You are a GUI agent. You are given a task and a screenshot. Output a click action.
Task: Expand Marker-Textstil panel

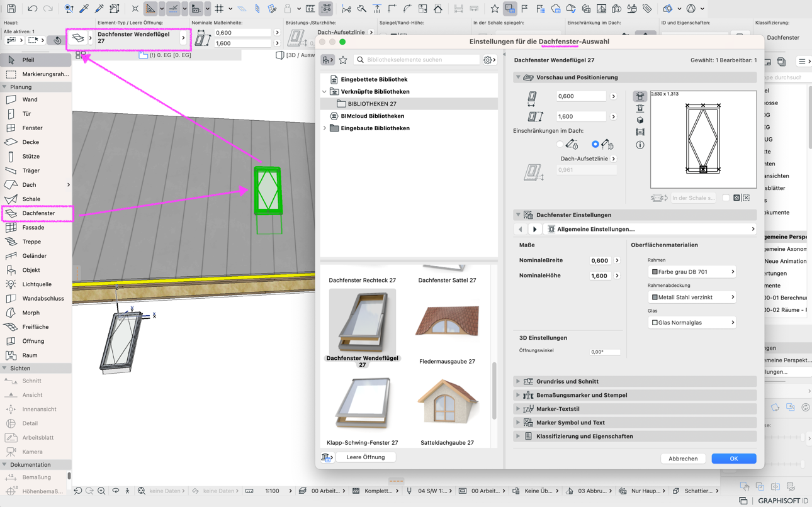point(518,409)
